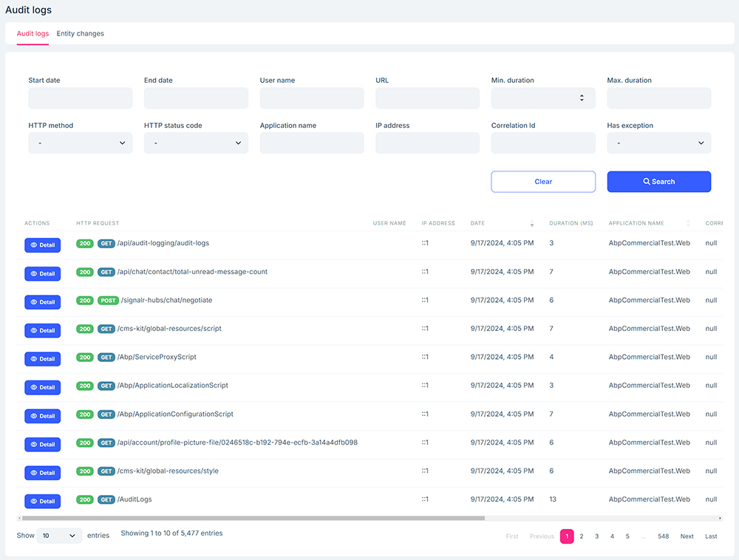Click the Date column sort icon

click(x=532, y=223)
